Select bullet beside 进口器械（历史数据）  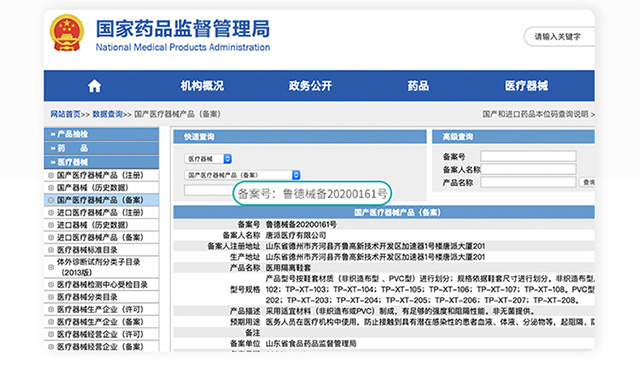(51, 225)
